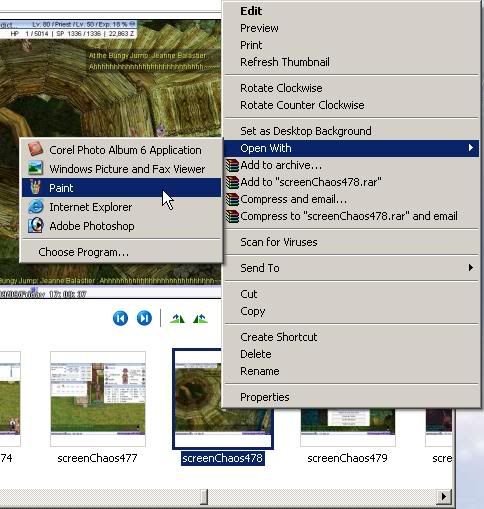Open the Open With menu entry
The image size is (484, 509).
tap(351, 148)
